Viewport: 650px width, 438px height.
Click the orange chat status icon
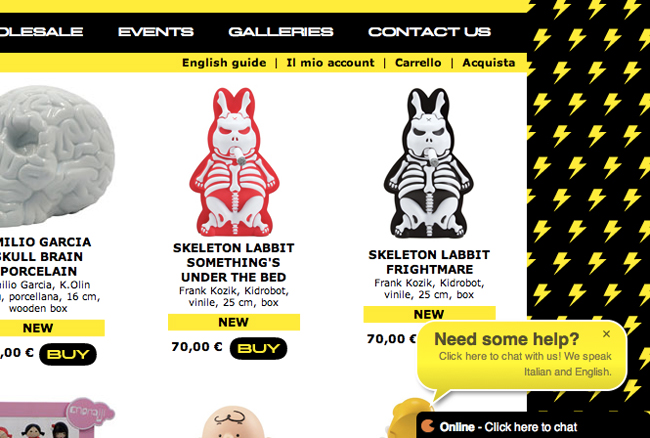point(427,426)
